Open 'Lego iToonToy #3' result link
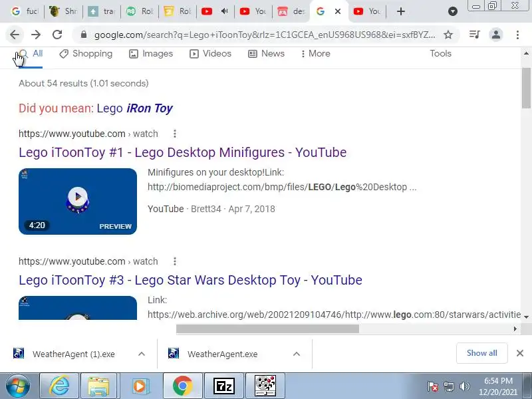 tap(190, 280)
